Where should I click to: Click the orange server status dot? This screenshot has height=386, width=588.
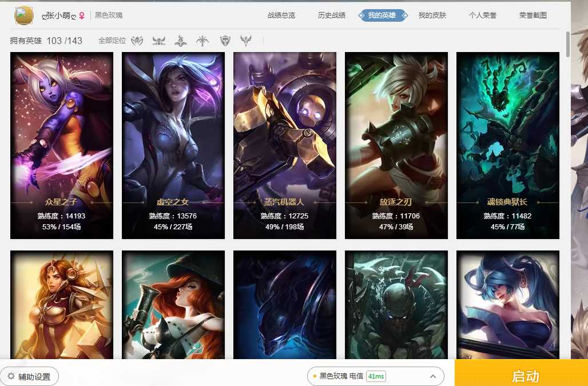tap(315, 376)
